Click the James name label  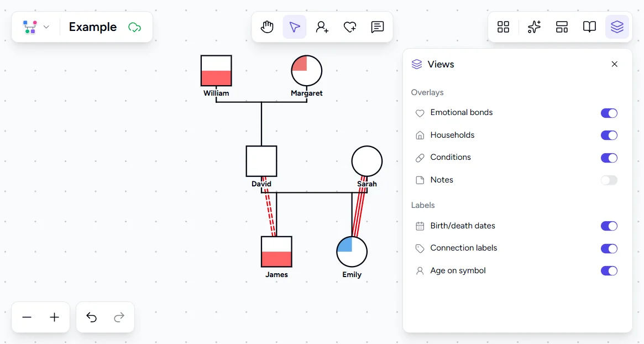pyautogui.click(x=276, y=274)
